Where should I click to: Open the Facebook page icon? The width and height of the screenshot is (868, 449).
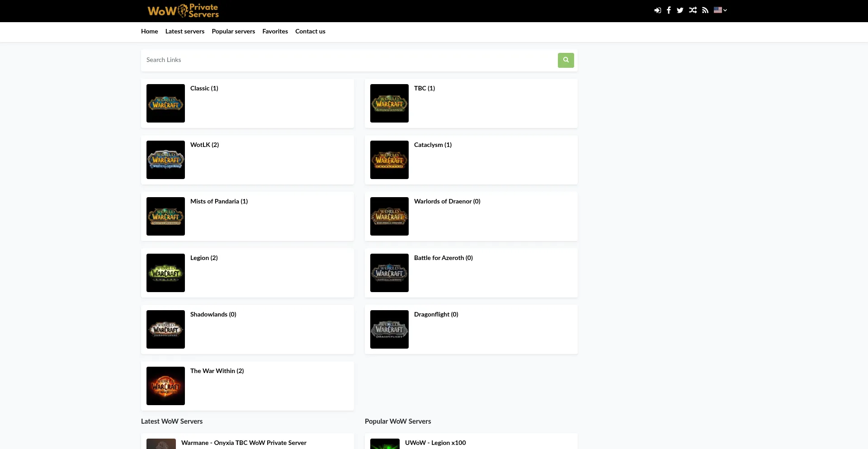click(x=669, y=10)
